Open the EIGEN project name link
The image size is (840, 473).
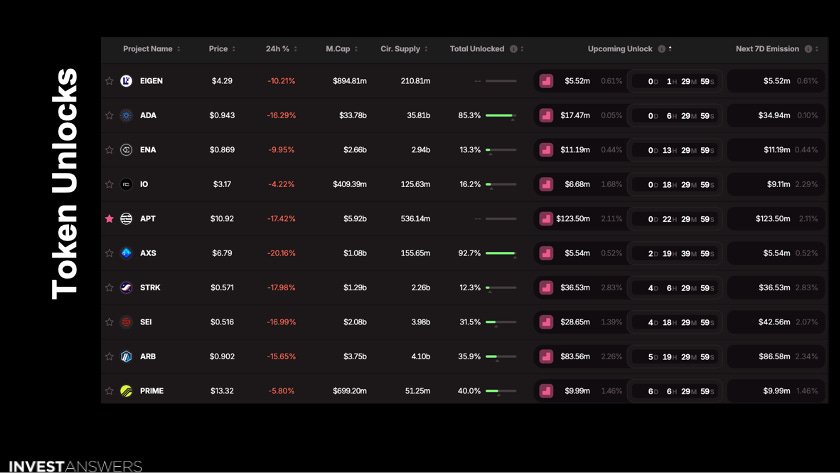(x=151, y=81)
